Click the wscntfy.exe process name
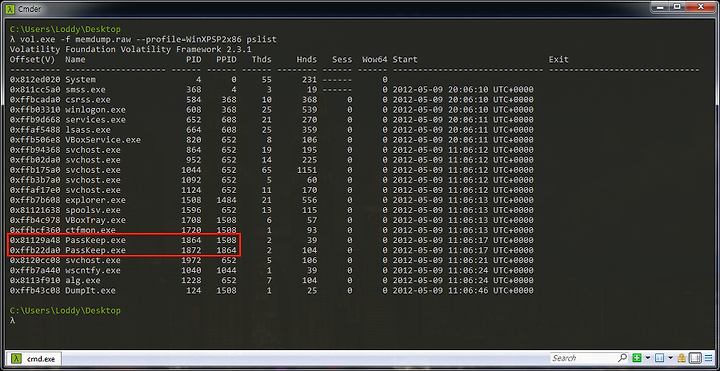The height and width of the screenshot is (371, 720). click(93, 270)
